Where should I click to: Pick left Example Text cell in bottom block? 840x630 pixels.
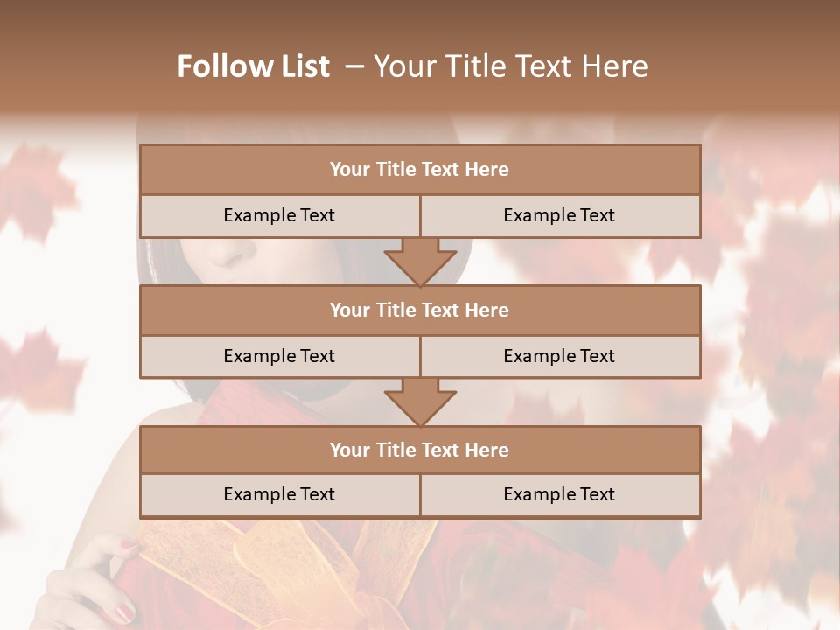tap(279, 494)
